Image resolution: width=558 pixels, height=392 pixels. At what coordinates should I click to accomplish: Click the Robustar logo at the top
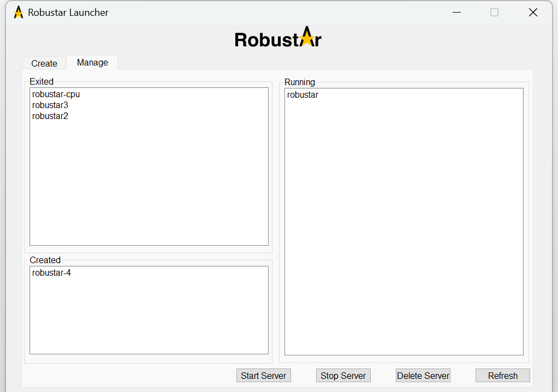278,38
